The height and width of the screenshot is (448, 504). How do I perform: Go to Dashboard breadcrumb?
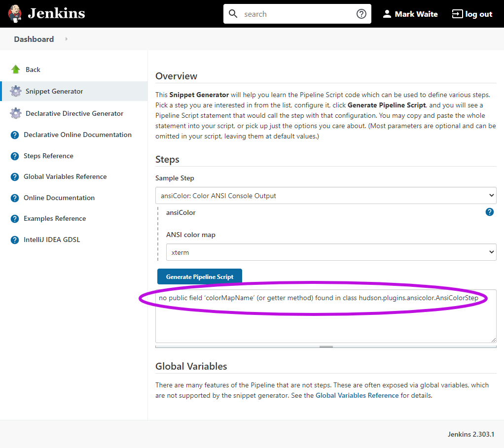(34, 39)
